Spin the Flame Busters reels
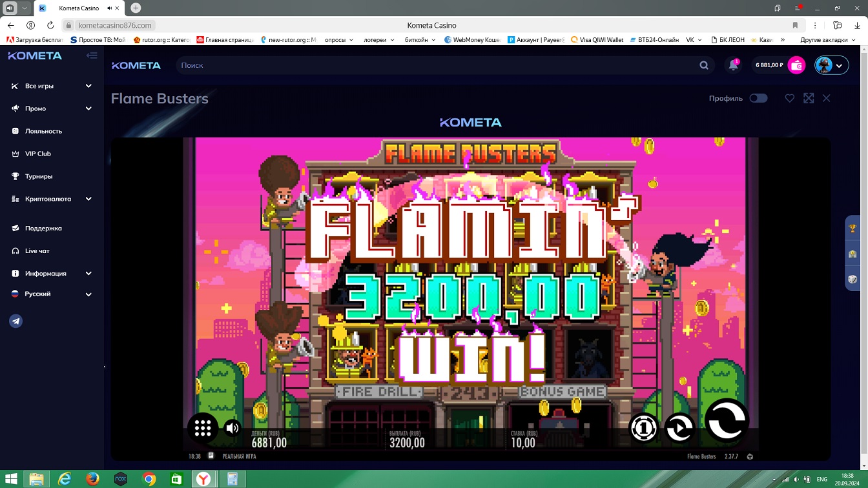Viewport: 868px width, 488px height. click(727, 420)
